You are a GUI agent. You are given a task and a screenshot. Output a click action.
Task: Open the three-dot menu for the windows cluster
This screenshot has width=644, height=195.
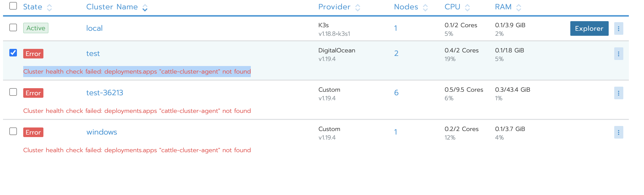[619, 132]
